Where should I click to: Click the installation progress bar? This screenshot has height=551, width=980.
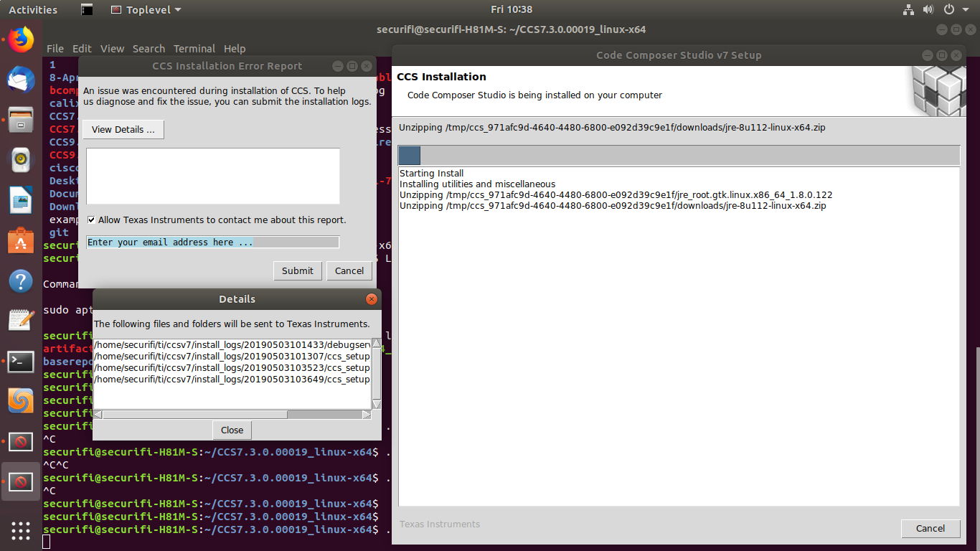coord(679,156)
